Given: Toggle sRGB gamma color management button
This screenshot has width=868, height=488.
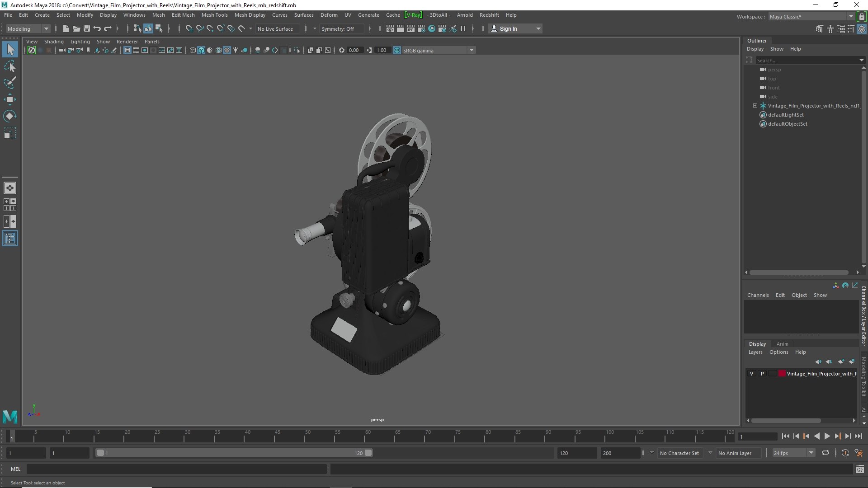Looking at the screenshot, I should 397,50.
